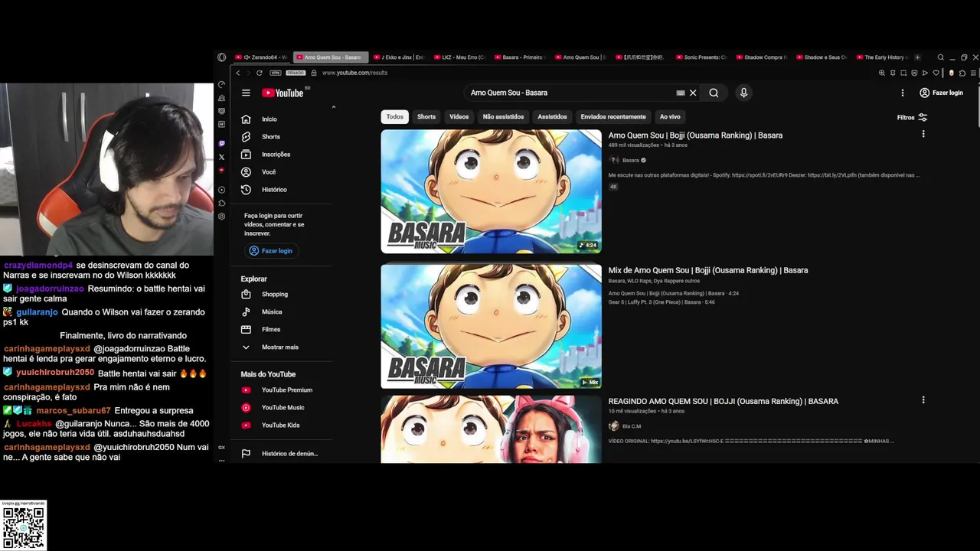Click Gear 5 | Luffy Pt. 3 mix entry
Screen dimensions: 980x551
click(x=661, y=302)
